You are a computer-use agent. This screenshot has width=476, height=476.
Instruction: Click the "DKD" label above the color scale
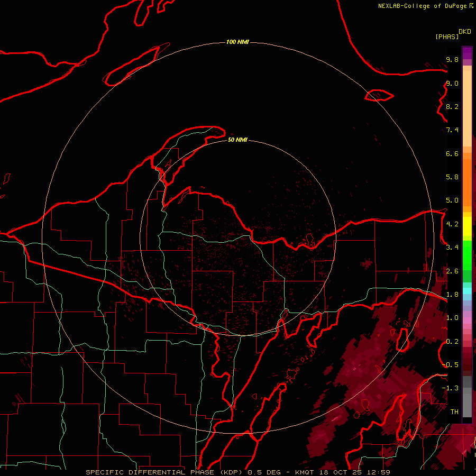(x=464, y=32)
